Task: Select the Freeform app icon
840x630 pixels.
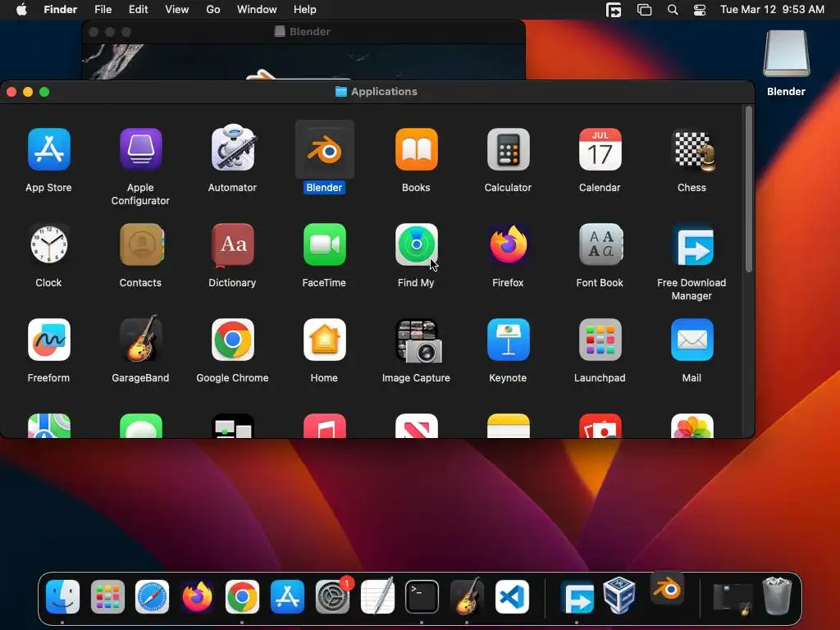Action: click(x=48, y=340)
